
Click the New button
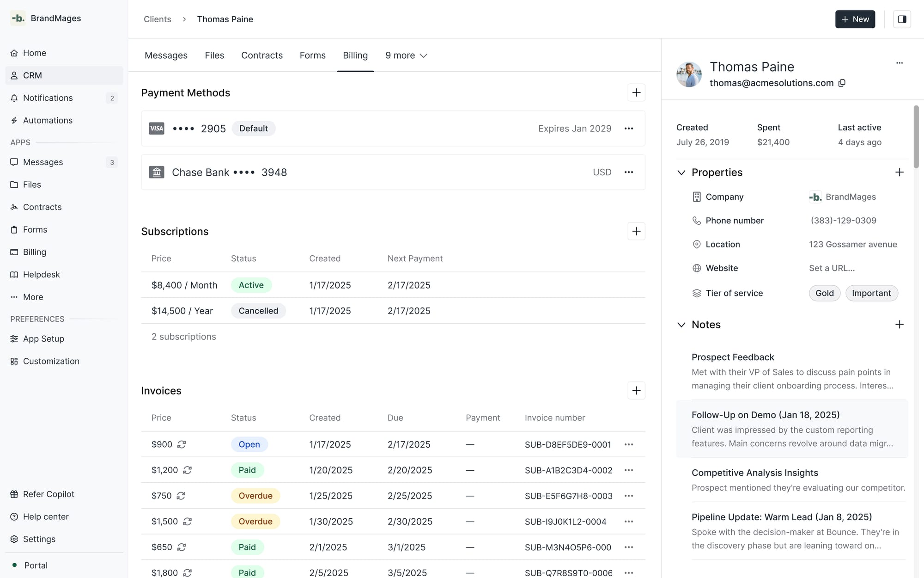tap(855, 19)
